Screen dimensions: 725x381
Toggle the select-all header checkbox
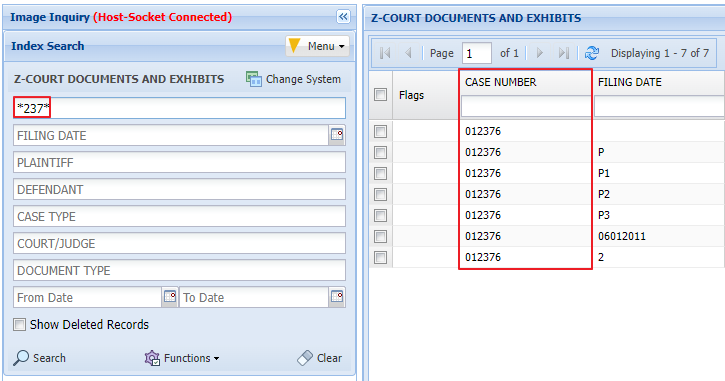(x=381, y=95)
